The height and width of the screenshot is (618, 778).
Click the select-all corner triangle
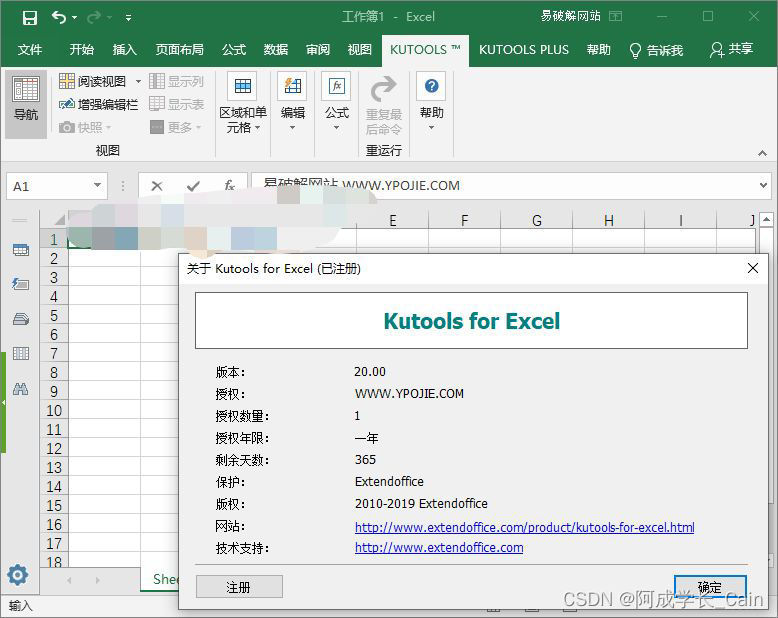click(59, 220)
